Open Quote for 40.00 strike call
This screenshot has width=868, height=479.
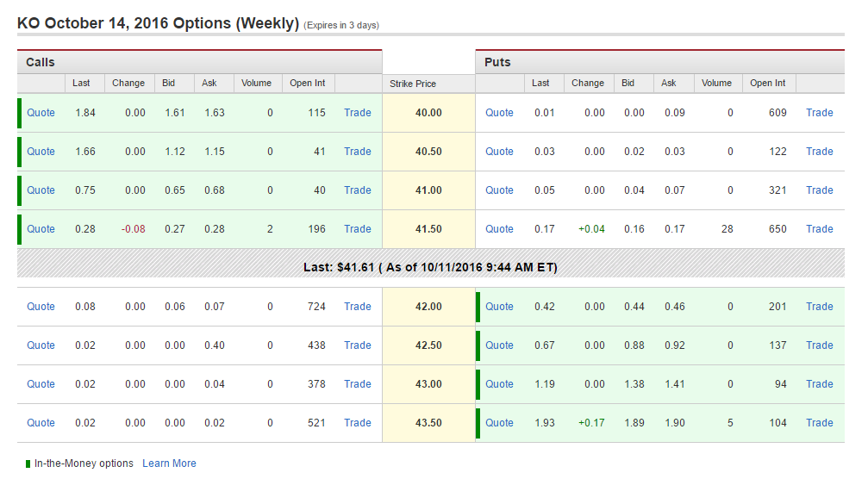(x=41, y=113)
